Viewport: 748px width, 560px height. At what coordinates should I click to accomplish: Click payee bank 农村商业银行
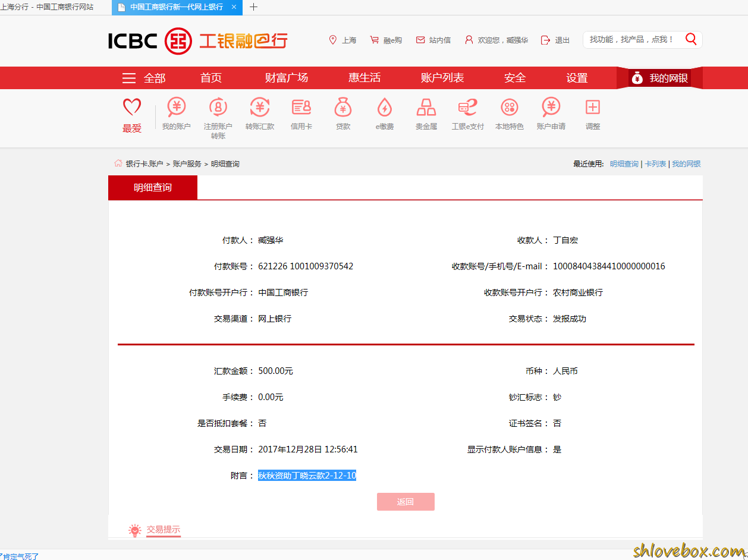(578, 292)
